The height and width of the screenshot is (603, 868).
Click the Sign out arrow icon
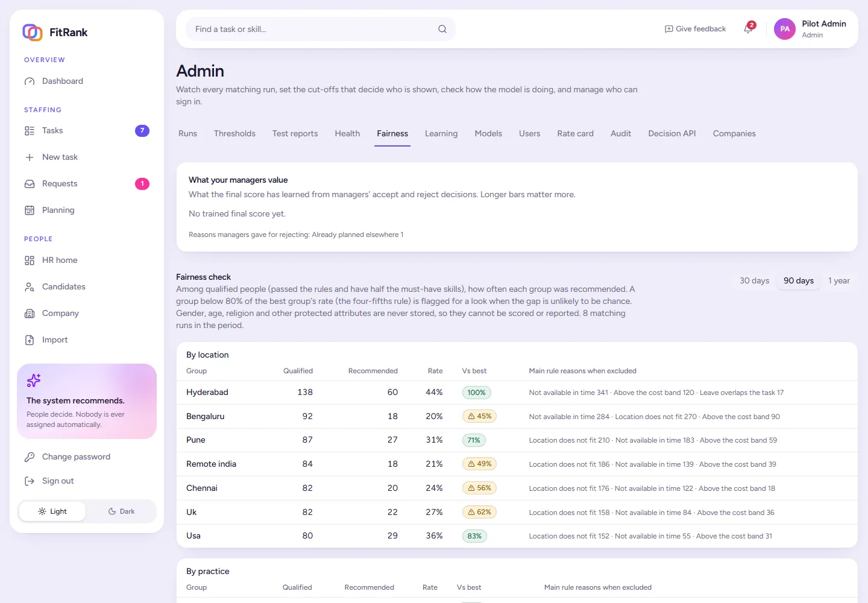coord(30,481)
